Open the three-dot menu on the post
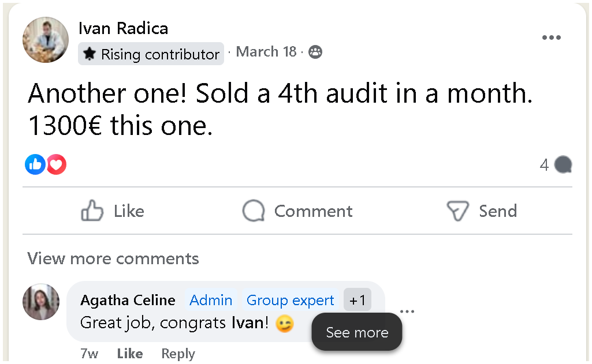This screenshot has width=592, height=364. [552, 37]
